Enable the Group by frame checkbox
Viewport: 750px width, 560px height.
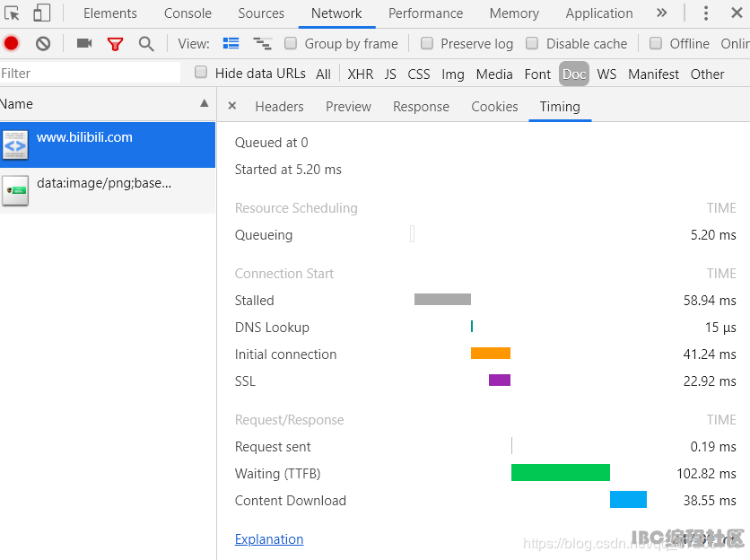[291, 44]
